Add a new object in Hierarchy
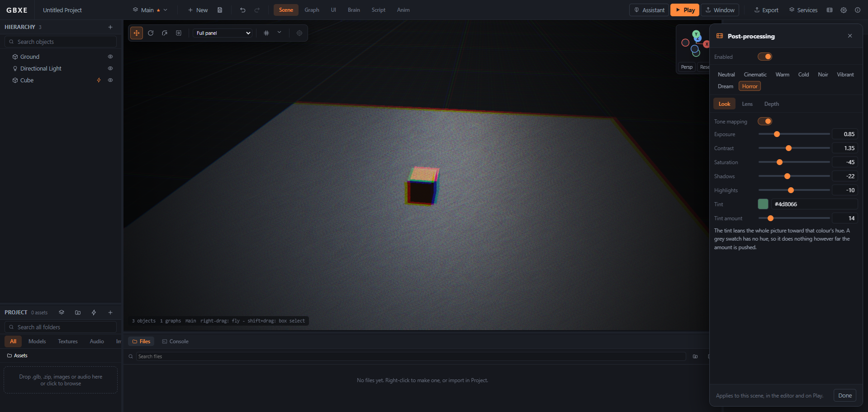The width and height of the screenshot is (868, 412). (x=110, y=27)
